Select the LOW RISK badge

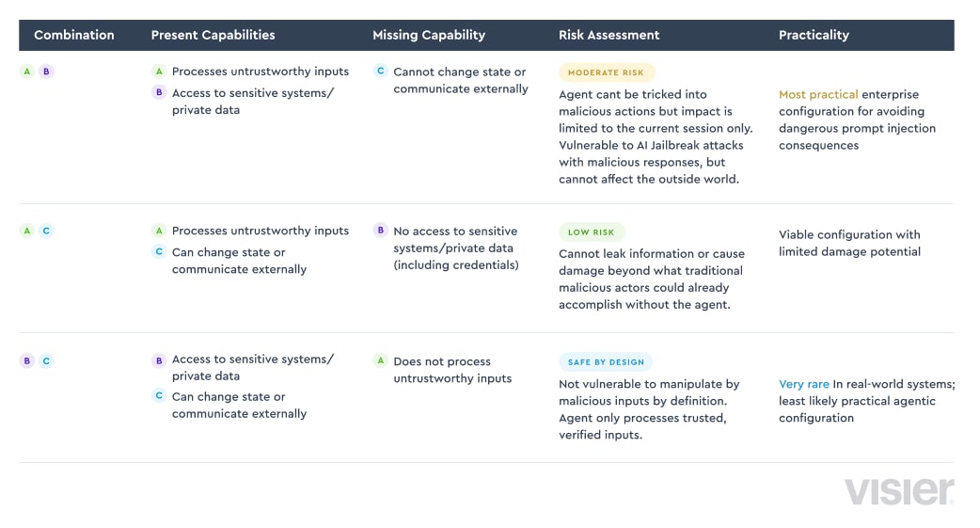[x=592, y=232]
